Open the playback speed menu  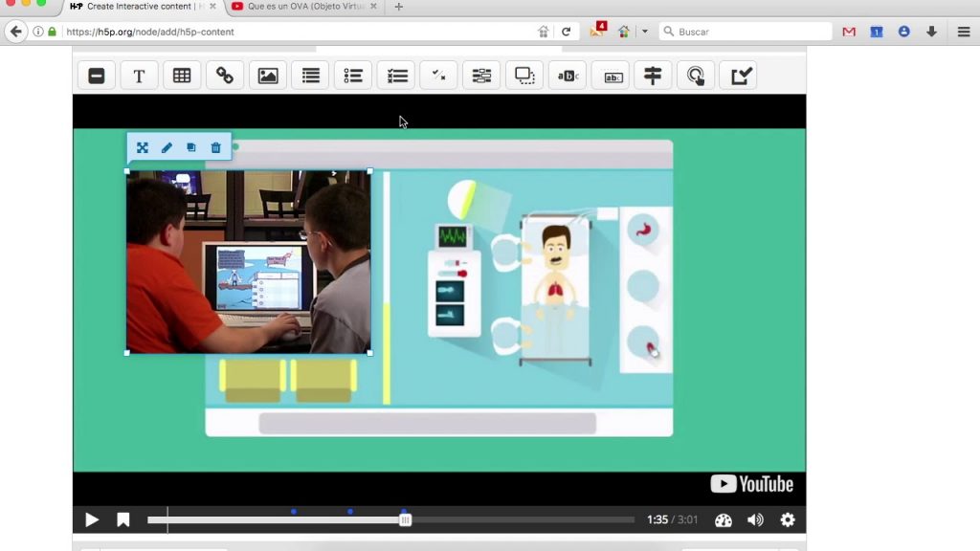click(x=724, y=519)
